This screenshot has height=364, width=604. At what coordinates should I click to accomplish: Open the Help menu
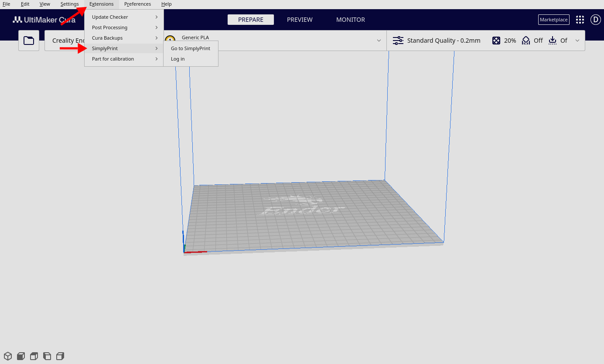point(167,4)
